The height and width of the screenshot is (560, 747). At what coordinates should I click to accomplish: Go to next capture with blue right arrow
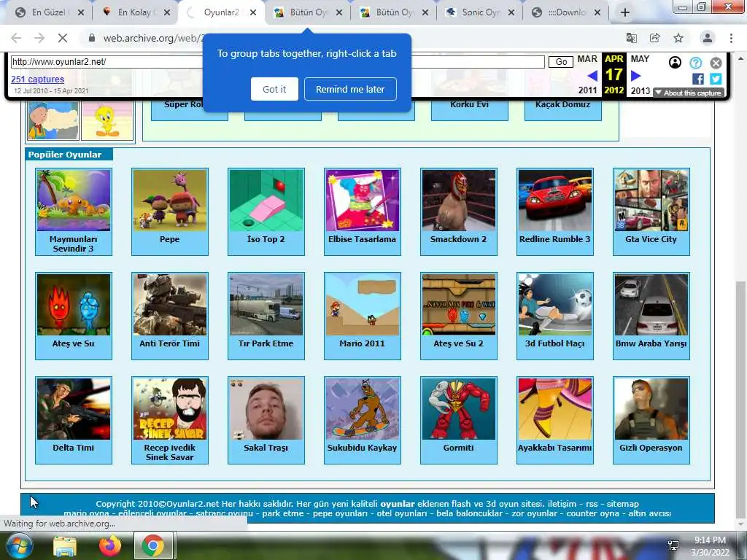[635, 76]
